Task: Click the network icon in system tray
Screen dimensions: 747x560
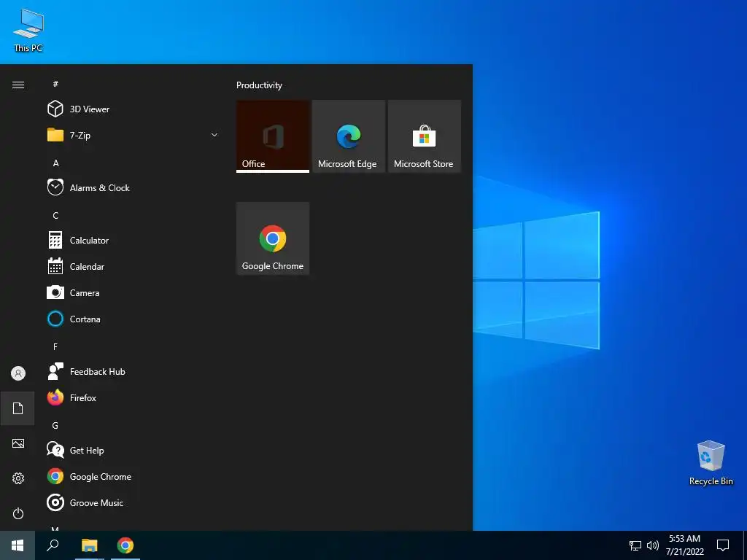Action: click(x=635, y=545)
